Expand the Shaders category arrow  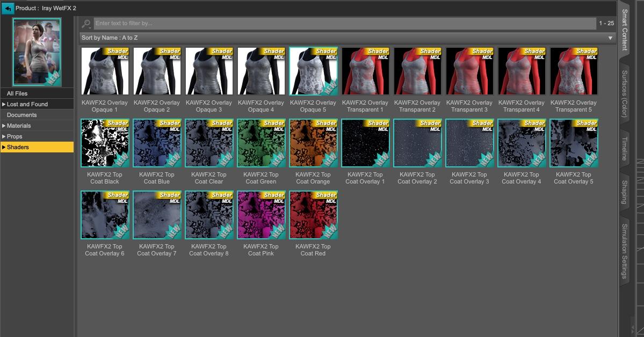tap(4, 147)
